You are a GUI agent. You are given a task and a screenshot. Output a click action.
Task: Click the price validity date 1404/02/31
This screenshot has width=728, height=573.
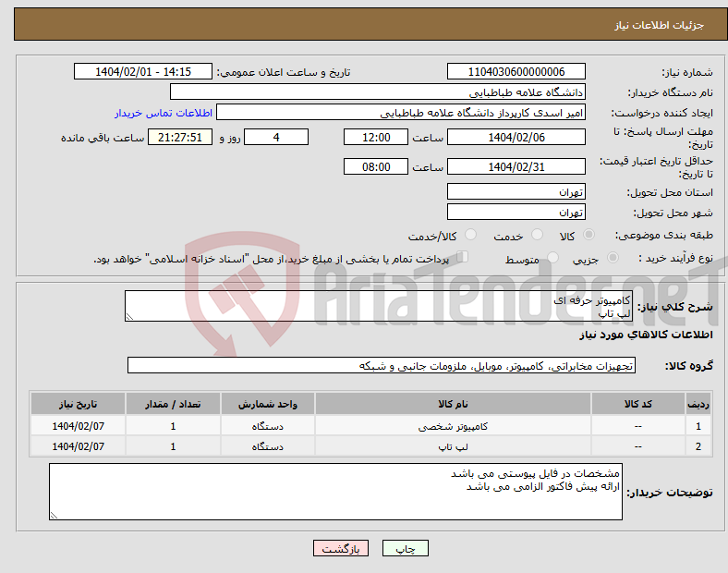tap(516, 166)
